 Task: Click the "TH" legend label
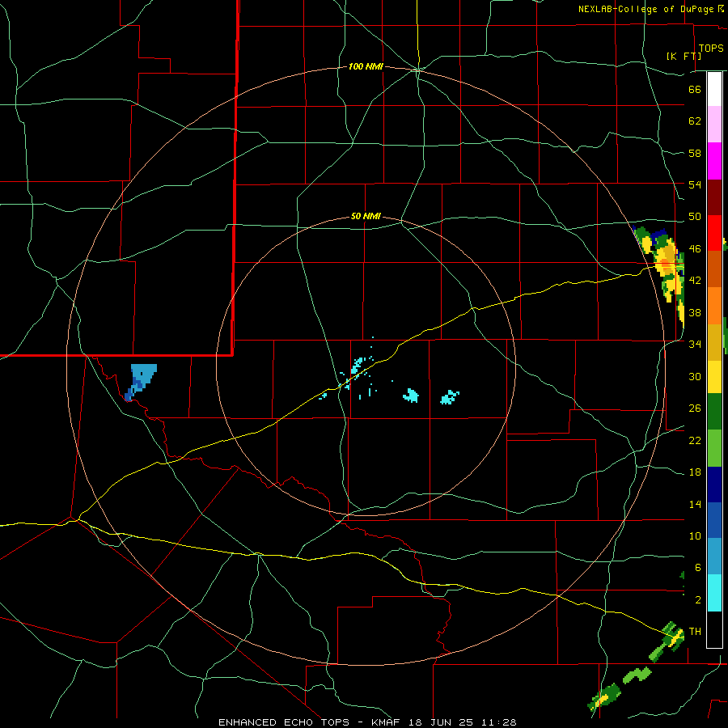pyautogui.click(x=695, y=632)
